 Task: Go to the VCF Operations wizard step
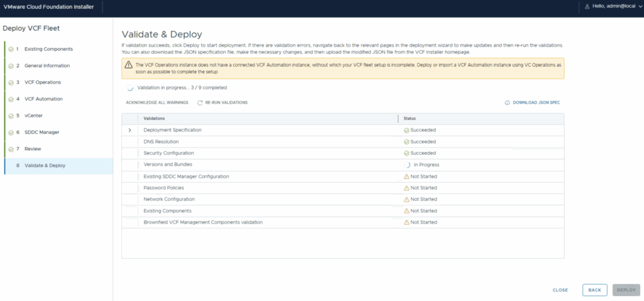[x=38, y=82]
